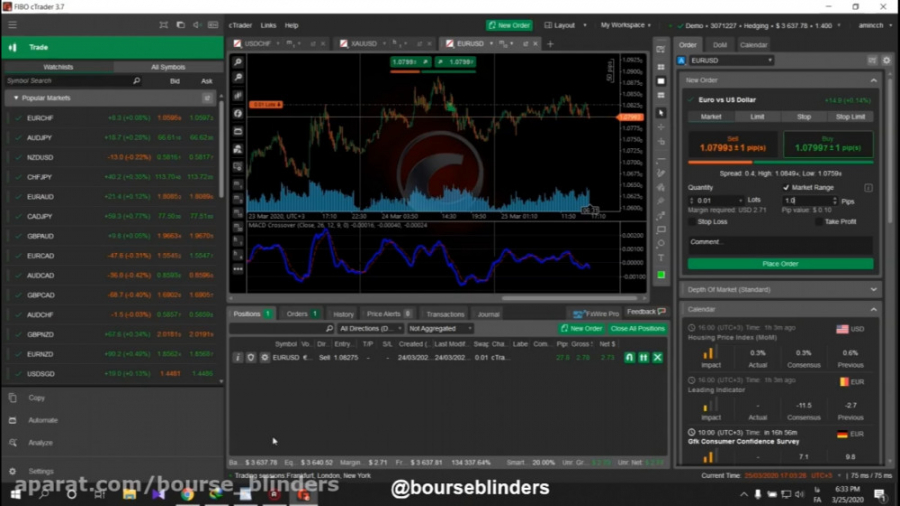The image size is (900, 506).
Task: Select the Stop Limit order type
Action: coord(850,116)
